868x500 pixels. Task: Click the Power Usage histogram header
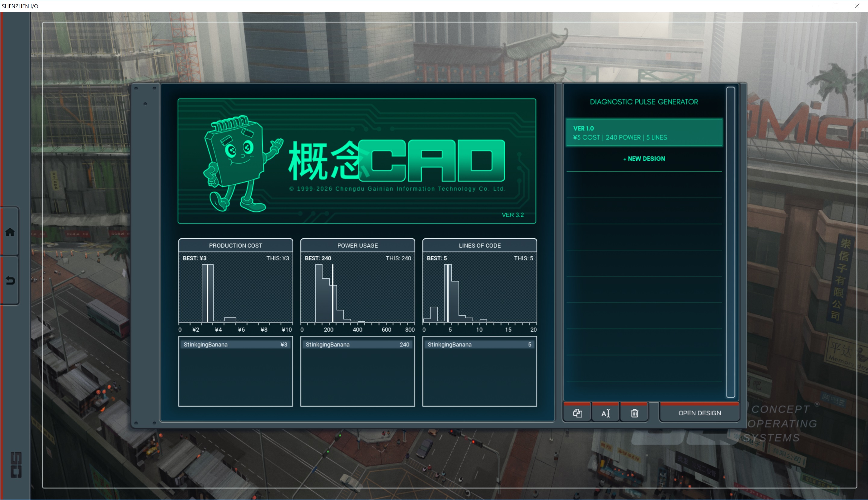357,245
